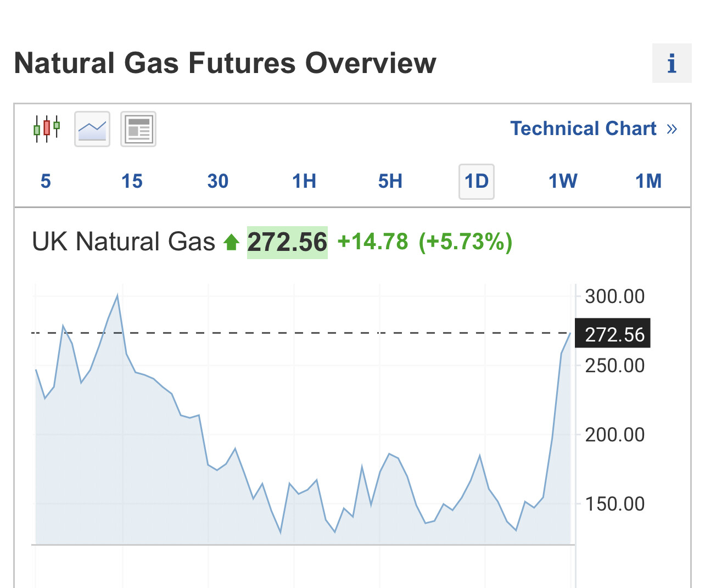The height and width of the screenshot is (588, 705).
Task: Click the info icon beside the heading
Action: click(x=672, y=64)
